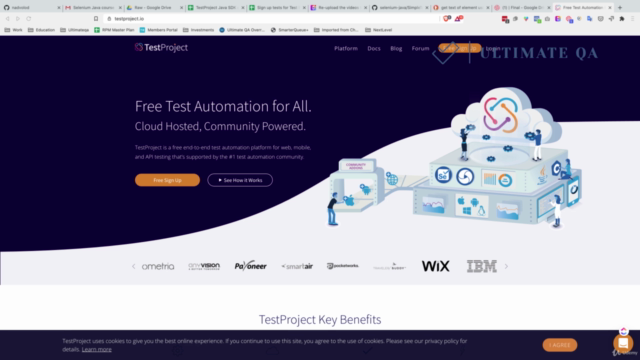Open the extensions puzzle-piece icon
Viewport: 640px width, 360px height.
click(622, 19)
